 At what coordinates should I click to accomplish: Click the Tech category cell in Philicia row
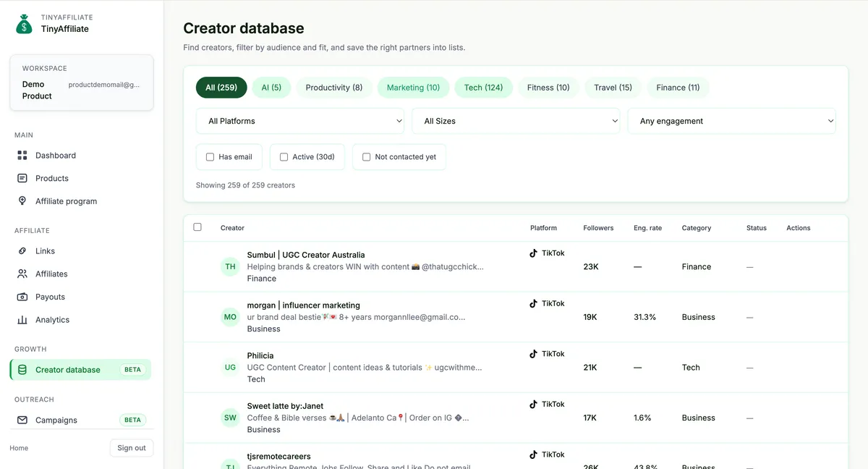click(691, 368)
